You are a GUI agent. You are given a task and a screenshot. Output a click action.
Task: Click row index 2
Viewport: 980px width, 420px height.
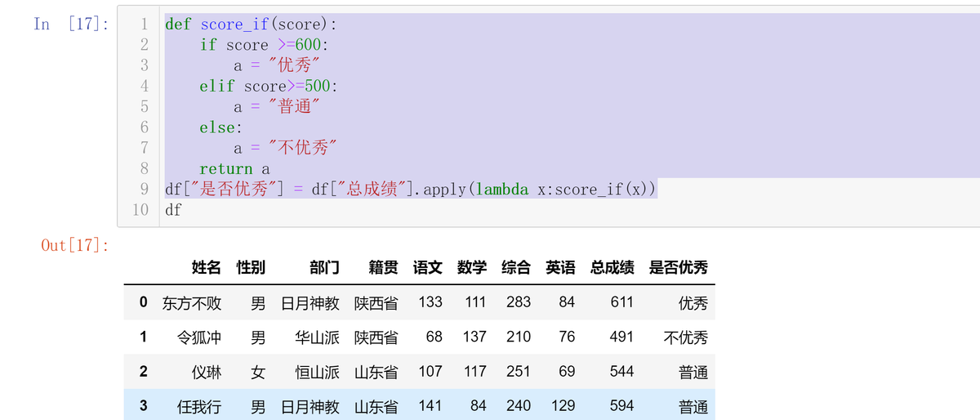pyautogui.click(x=144, y=371)
